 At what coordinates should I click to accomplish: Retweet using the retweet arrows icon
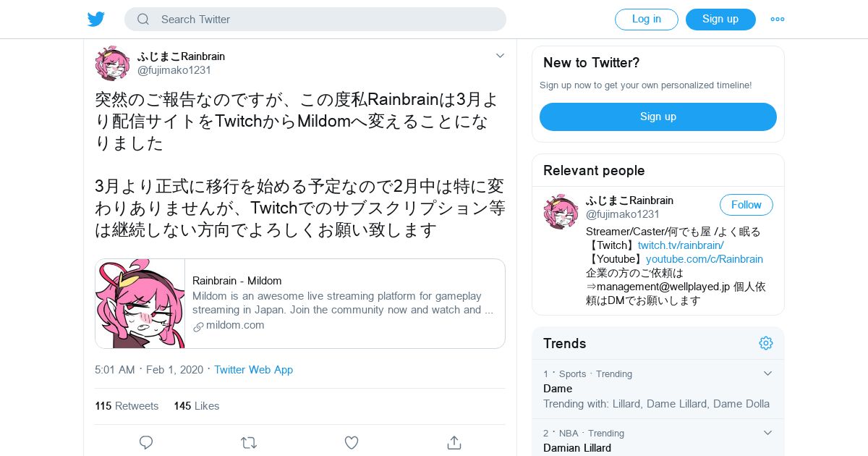coord(249,442)
